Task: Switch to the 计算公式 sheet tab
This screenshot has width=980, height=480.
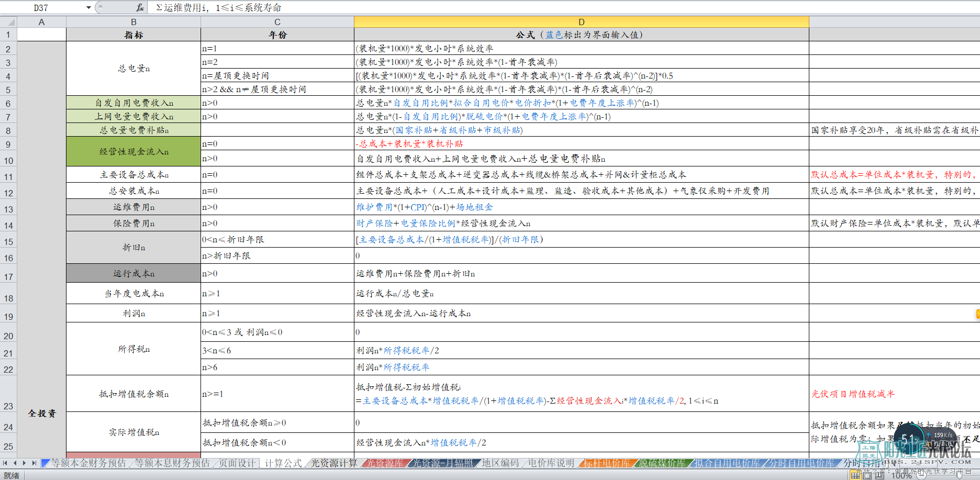Action: pyautogui.click(x=283, y=463)
